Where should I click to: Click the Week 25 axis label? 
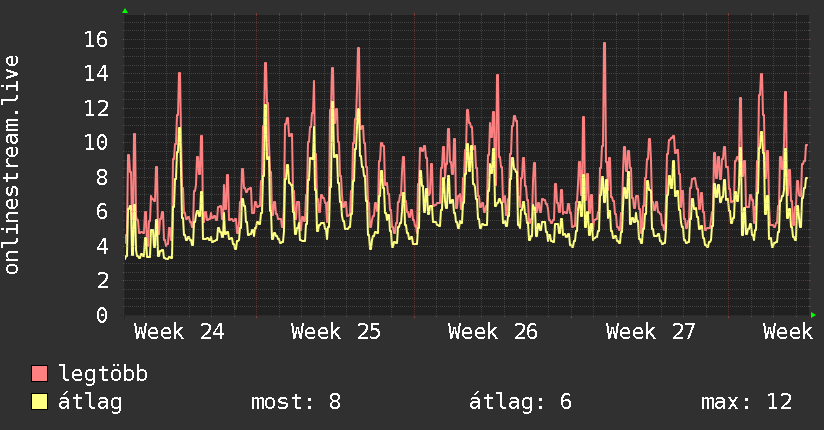[x=336, y=332]
